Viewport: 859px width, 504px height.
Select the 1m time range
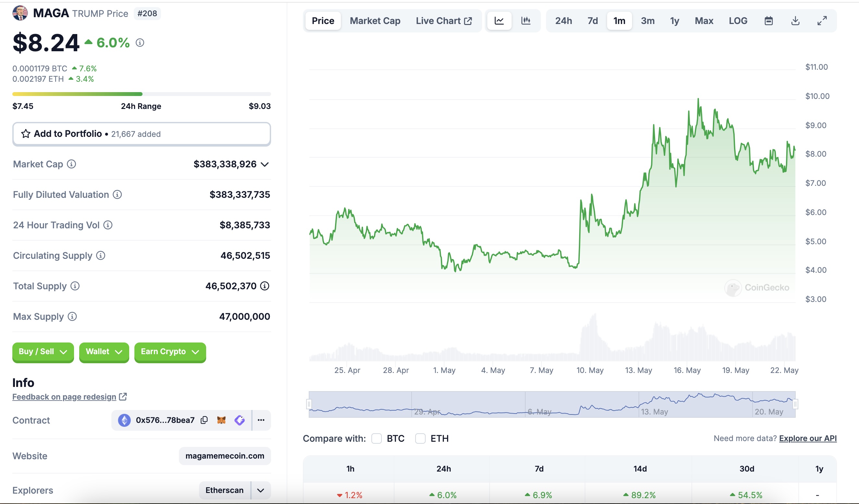619,21
